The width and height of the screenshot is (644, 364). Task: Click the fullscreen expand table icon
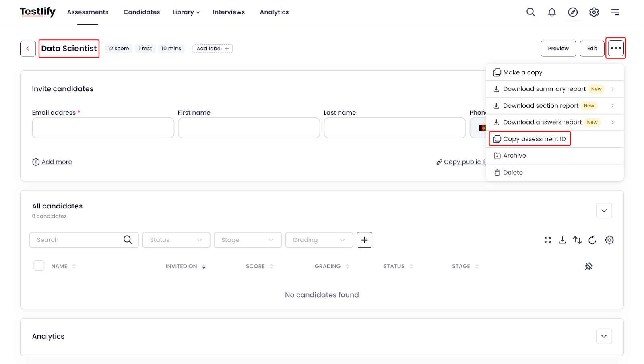(547, 240)
